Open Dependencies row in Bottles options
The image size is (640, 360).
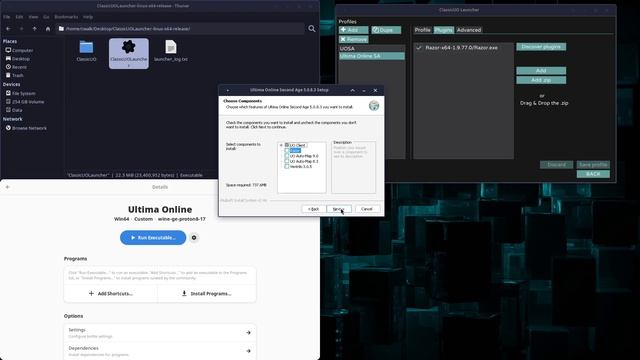coord(160,351)
